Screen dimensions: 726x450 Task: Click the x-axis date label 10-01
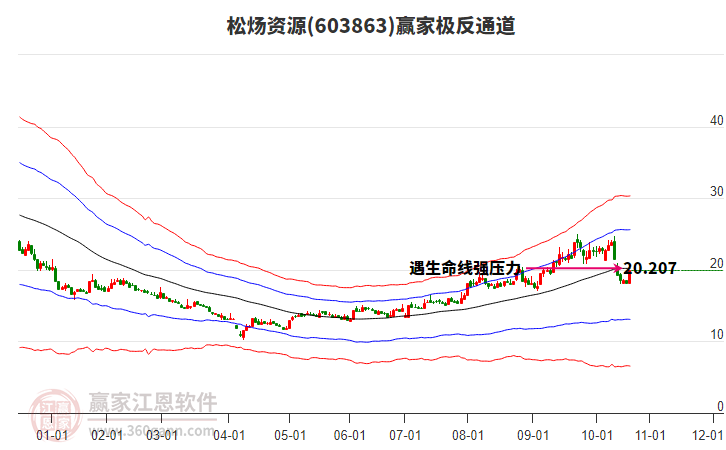596,436
